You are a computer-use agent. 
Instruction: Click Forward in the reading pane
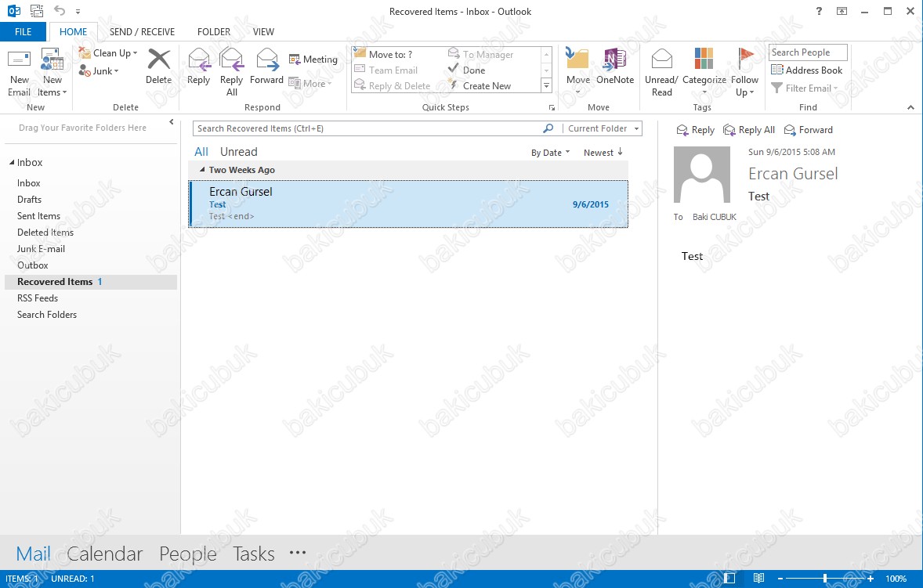click(809, 130)
